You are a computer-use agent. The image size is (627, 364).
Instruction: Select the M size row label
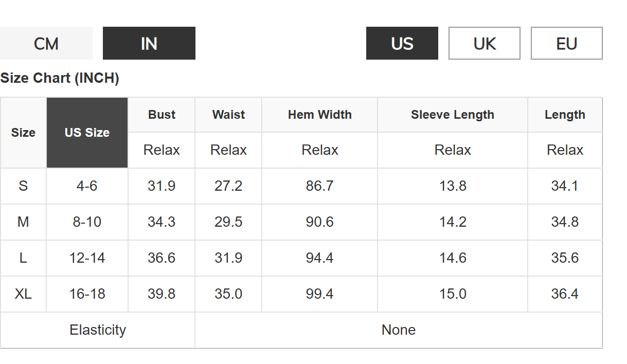pos(23,222)
